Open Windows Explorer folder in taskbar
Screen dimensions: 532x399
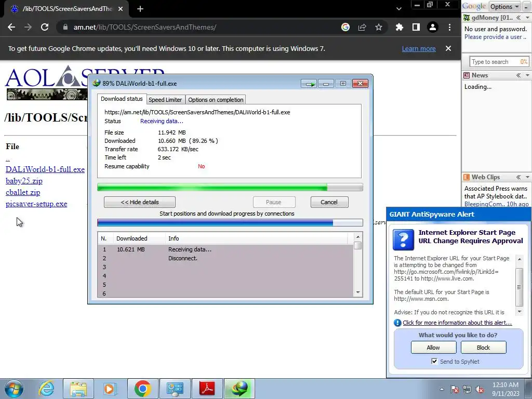[x=78, y=389]
